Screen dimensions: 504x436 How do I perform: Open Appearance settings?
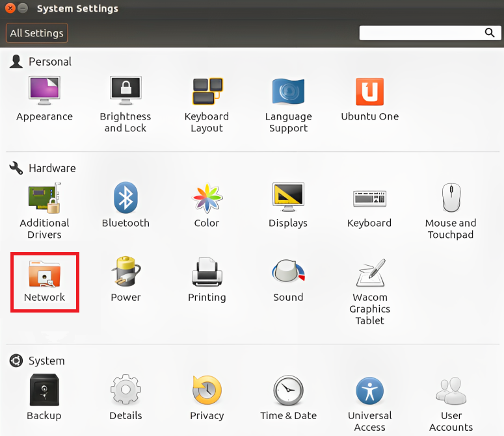coord(44,99)
